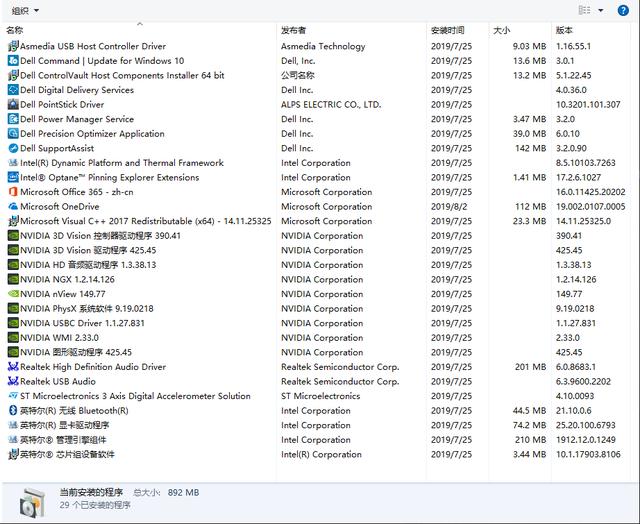The height and width of the screenshot is (524, 640).
Task: Open the blue help button
Action: (623, 10)
